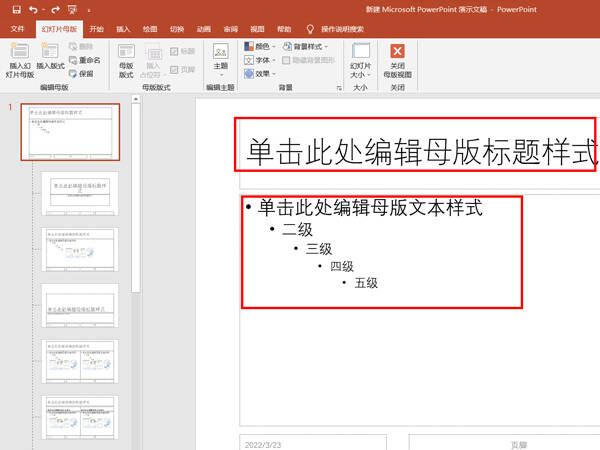Toggle the 标题 checkbox
Image resolution: width=600 pixels, height=450 pixels.
tap(183, 51)
